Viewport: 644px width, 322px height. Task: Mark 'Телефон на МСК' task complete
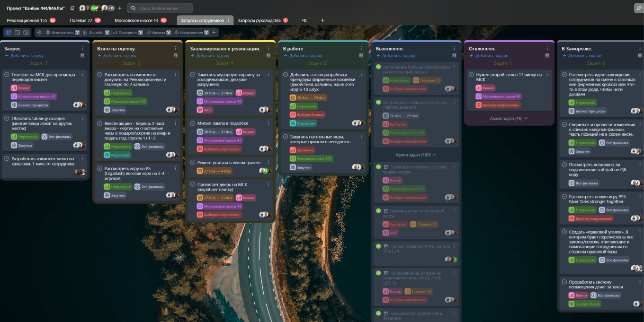point(7,75)
